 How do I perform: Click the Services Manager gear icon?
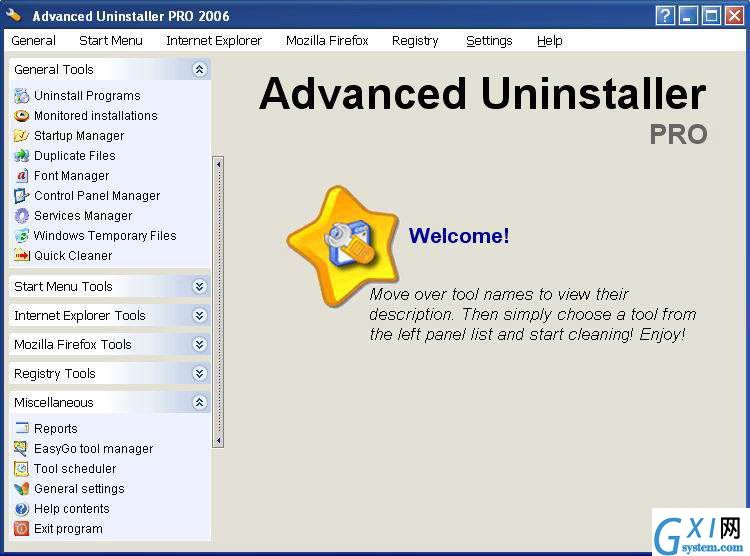(x=22, y=216)
